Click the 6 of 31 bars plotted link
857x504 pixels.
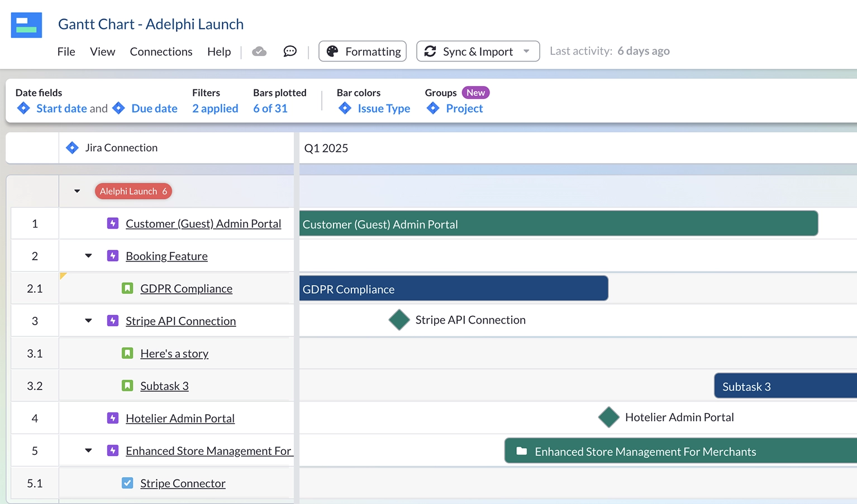(x=270, y=108)
